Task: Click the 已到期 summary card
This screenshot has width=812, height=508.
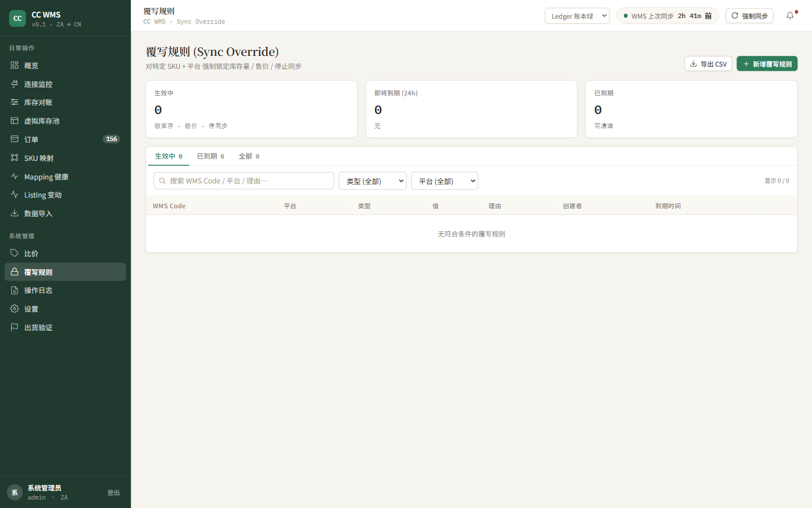Action: 691,109
